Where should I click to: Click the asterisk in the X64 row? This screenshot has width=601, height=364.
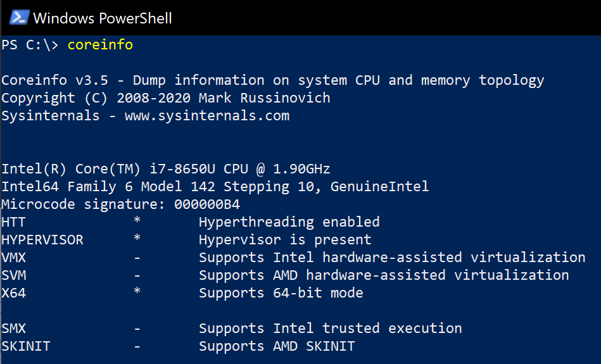tap(137, 293)
